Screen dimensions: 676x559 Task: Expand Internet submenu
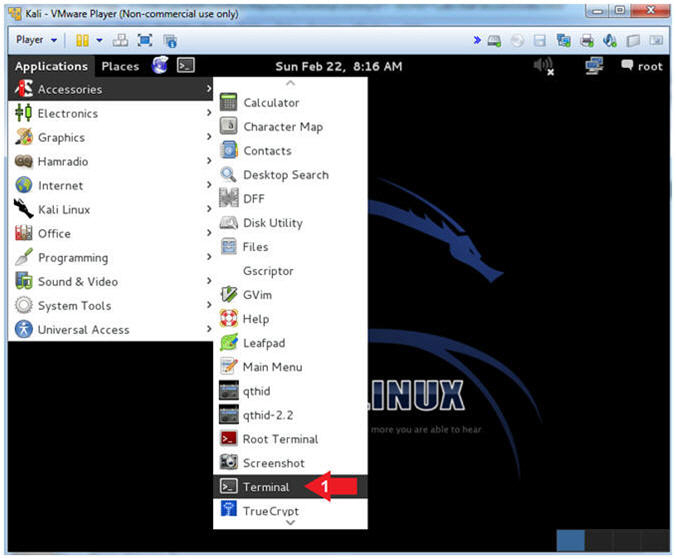point(111,186)
